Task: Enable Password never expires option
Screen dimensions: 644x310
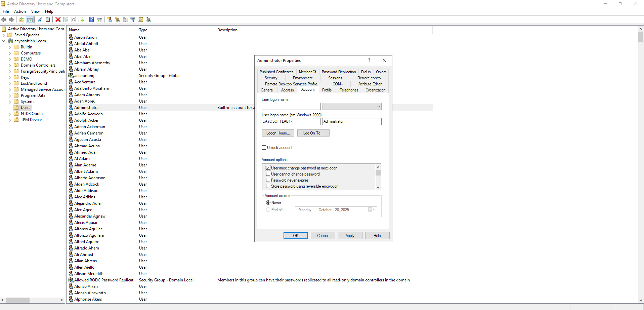Action: tap(268, 180)
